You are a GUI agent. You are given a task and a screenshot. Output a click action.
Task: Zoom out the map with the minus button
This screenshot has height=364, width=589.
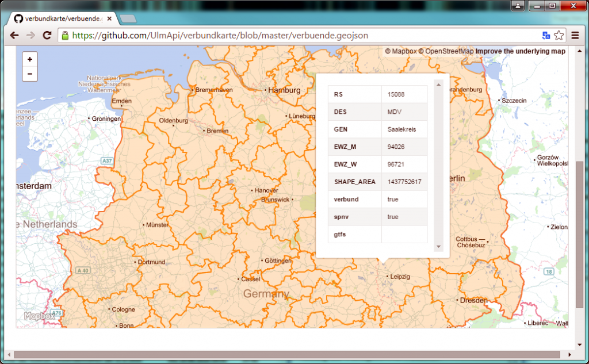(x=30, y=74)
